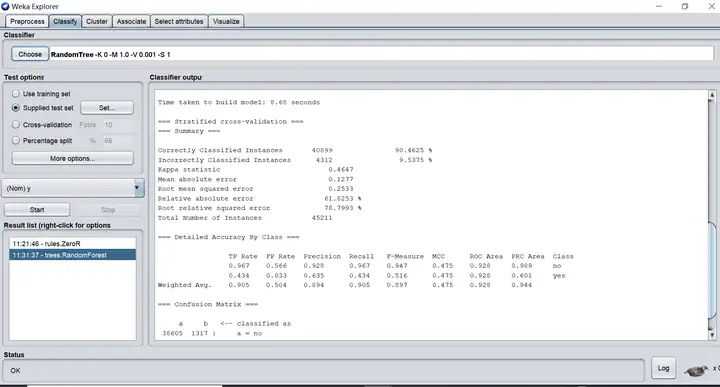Viewport: 720px width, 387px height.
Task: Click the RandomTree classifier configuration field
Action: [x=381, y=54]
